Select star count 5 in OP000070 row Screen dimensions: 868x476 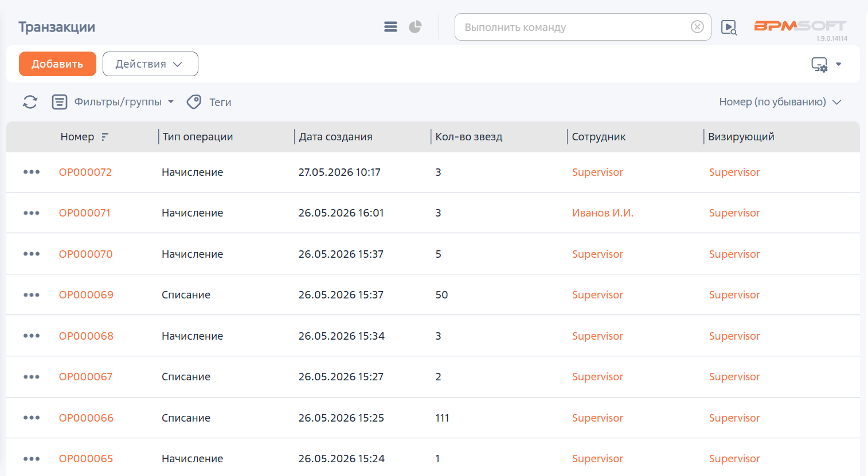tap(438, 254)
